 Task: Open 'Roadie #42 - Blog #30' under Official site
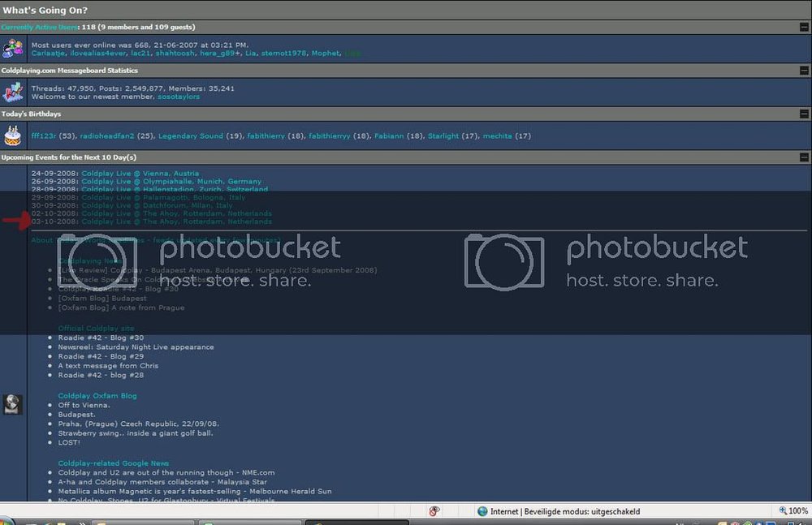(101, 338)
